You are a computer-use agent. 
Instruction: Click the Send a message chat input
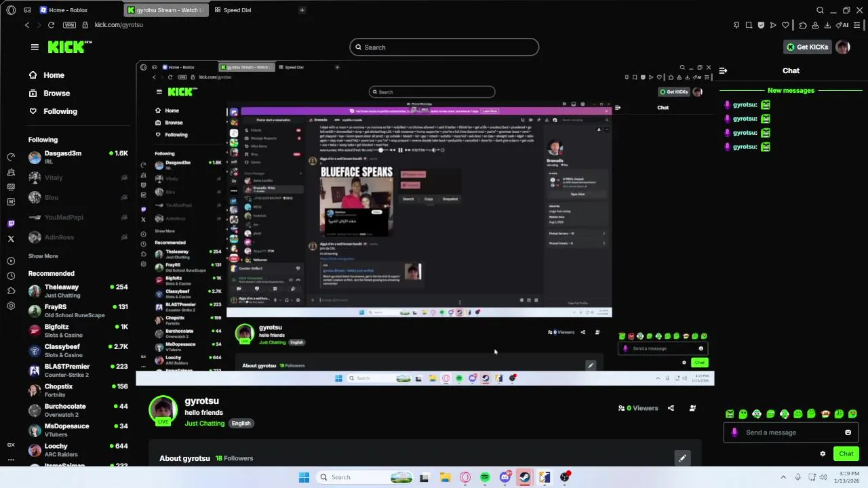tap(791, 432)
